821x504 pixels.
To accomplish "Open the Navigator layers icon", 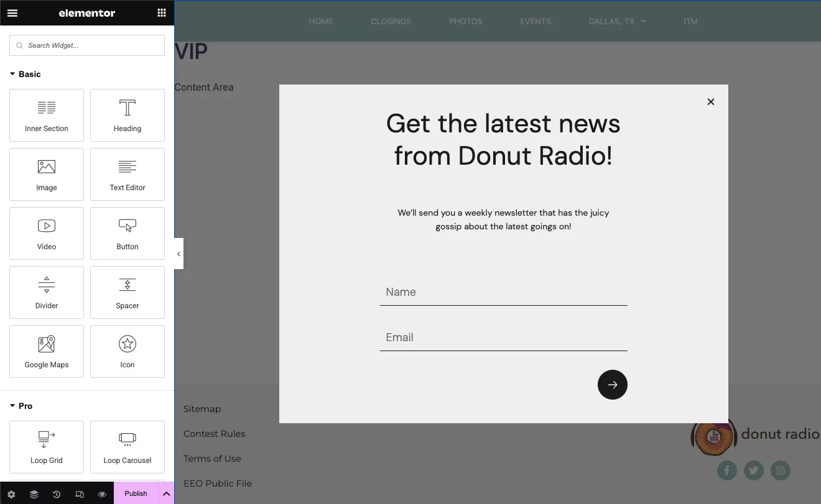I will pyautogui.click(x=34, y=494).
